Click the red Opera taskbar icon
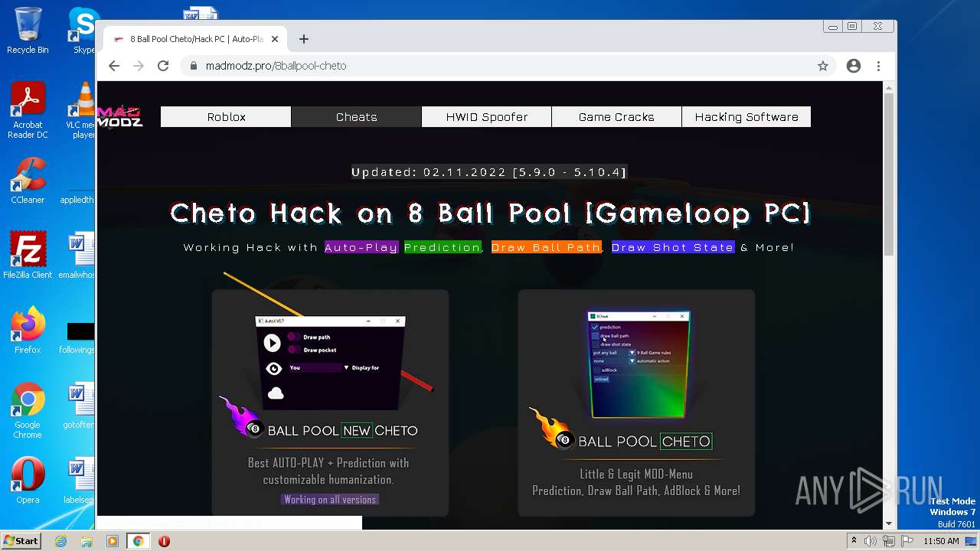This screenshot has height=551, width=980. pos(164,541)
